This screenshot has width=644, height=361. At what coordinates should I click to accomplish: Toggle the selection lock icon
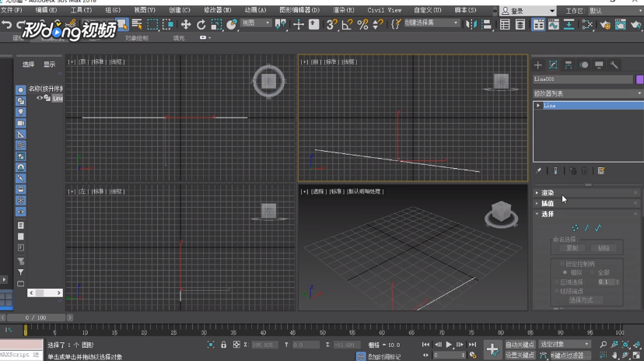click(223, 345)
